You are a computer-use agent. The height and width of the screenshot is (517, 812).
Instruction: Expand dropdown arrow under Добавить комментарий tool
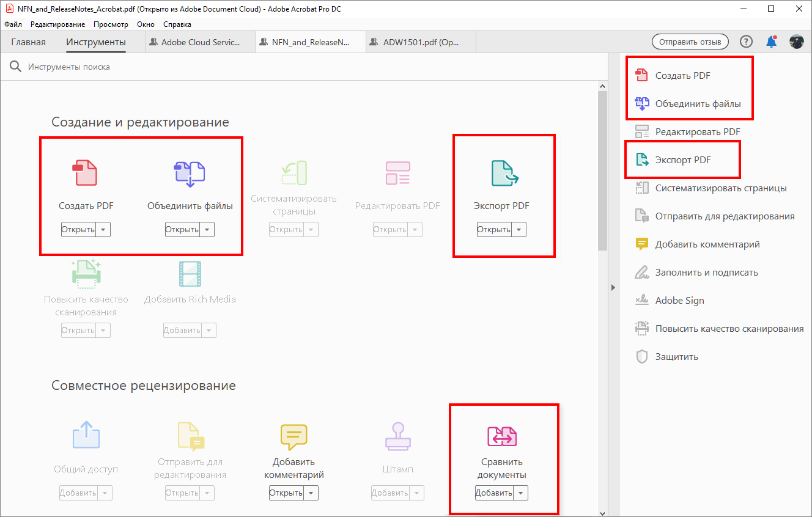(x=311, y=493)
